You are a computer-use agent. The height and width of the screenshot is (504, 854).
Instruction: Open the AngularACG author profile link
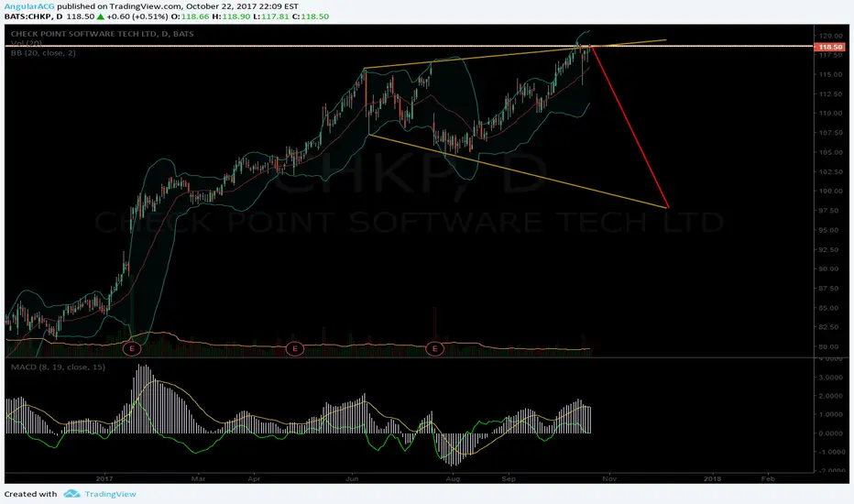29,6
